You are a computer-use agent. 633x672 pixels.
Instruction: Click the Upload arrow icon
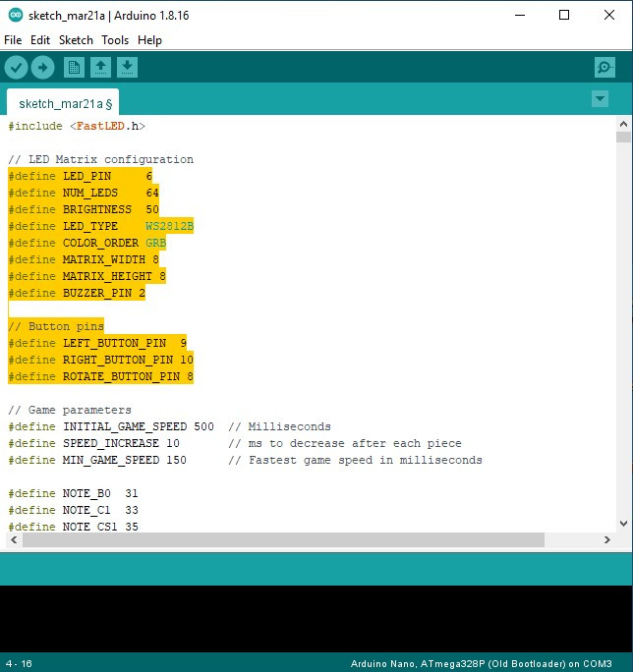(42, 67)
